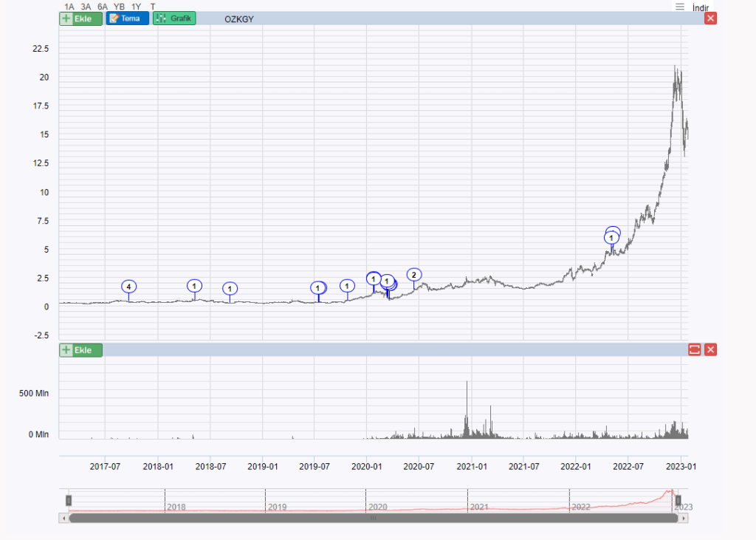756x540 pixels.
Task: Open the Grafik chart type menu
Action: 174,18
